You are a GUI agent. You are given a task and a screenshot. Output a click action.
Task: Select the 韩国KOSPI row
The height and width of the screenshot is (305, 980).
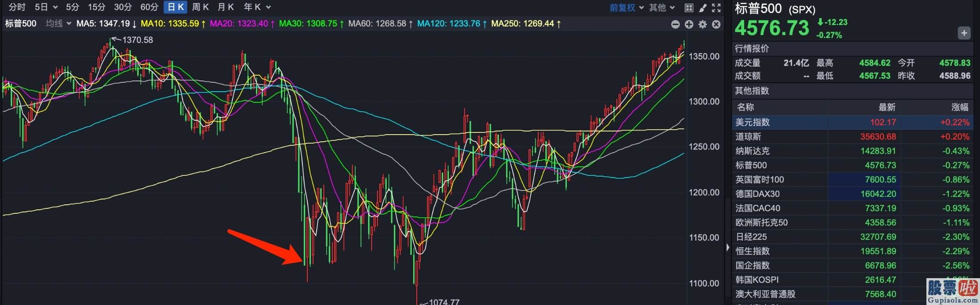[x=853, y=280]
